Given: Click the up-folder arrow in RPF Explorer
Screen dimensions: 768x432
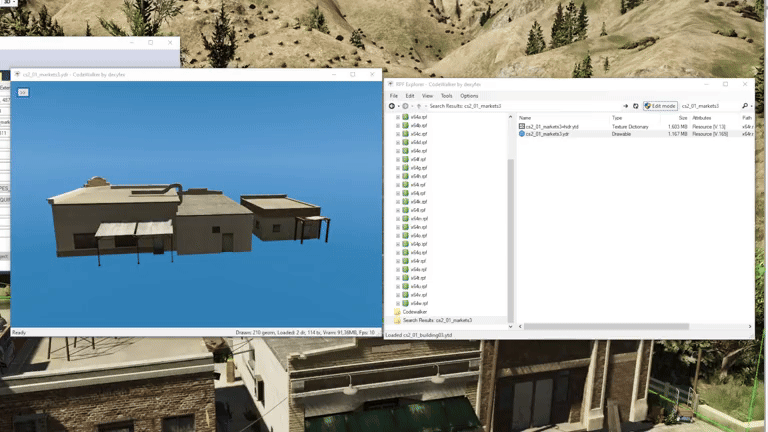Looking at the screenshot, I should click(418, 106).
